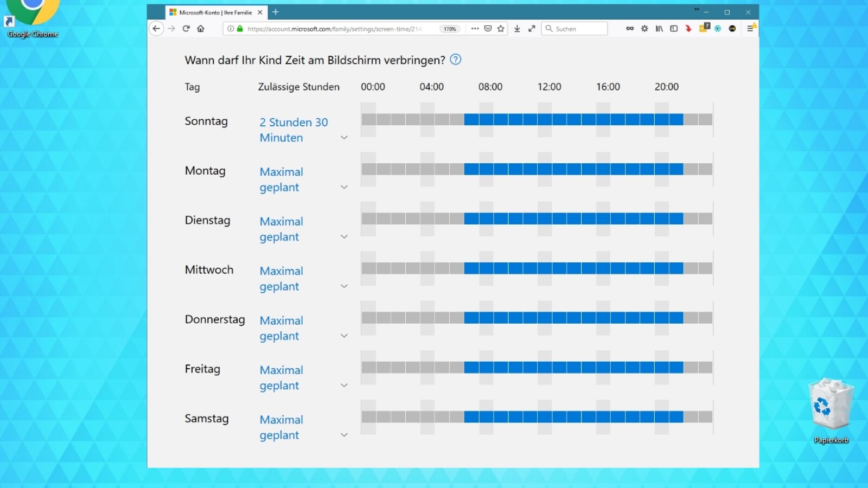Click the '2 Stunden 30 Minuten' link
Viewport: 868px width, 488px height.
point(293,130)
